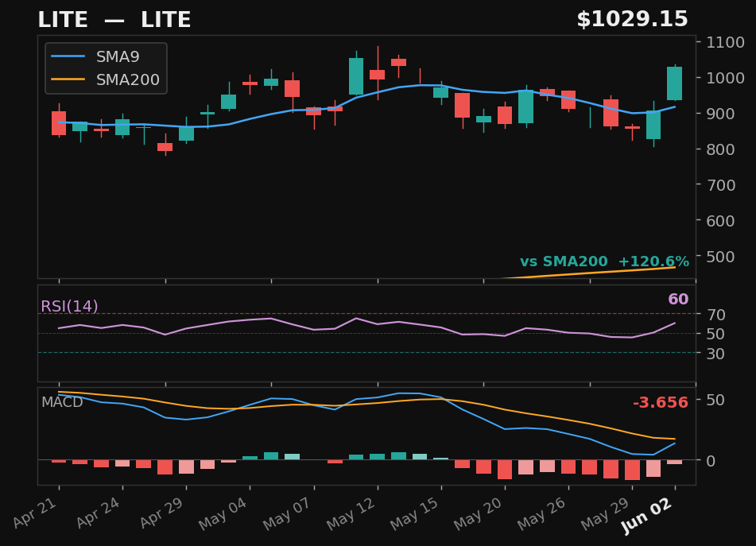The height and width of the screenshot is (546, 756).
Task: Click the May 12 date label
Action: [351, 513]
